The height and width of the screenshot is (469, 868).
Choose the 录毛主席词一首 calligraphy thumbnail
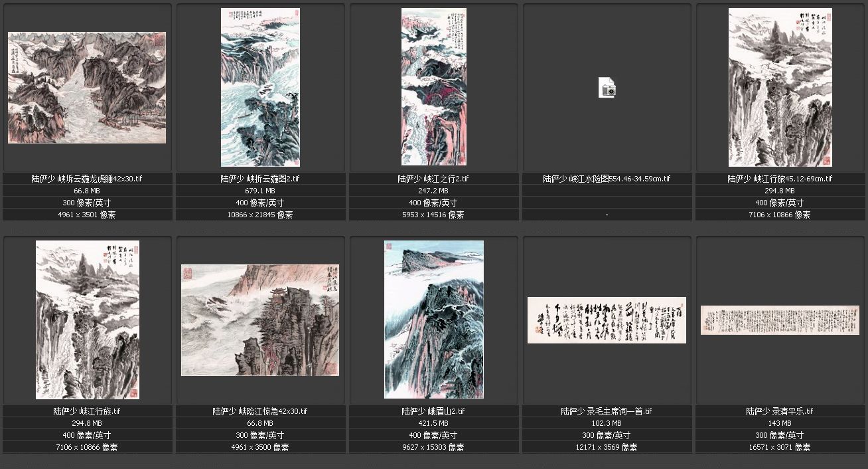607,320
